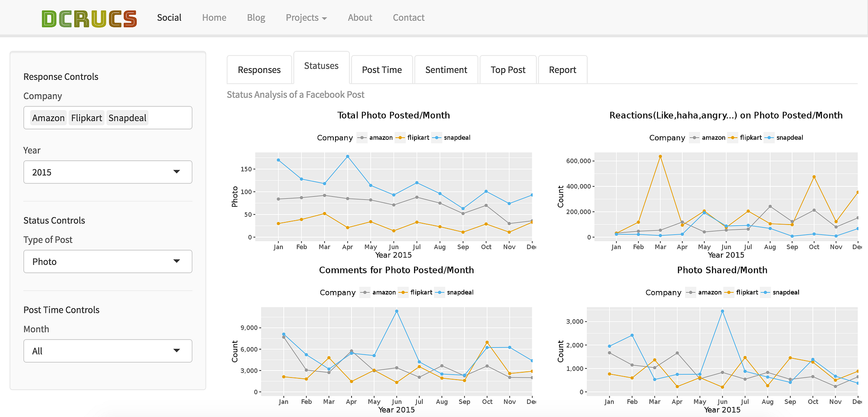Expand the Year 2015 dropdown
The width and height of the screenshot is (868, 417).
[108, 172]
